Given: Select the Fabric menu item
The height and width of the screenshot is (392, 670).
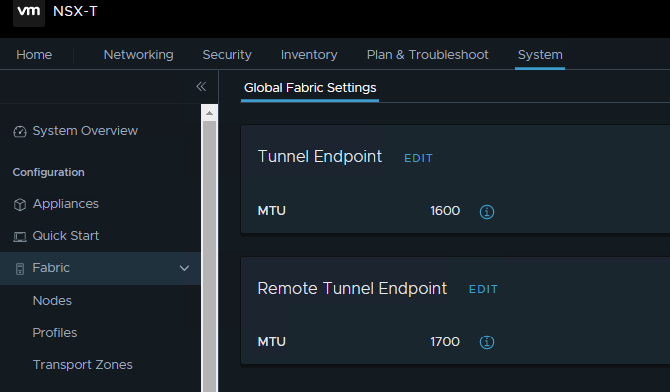Looking at the screenshot, I should (x=100, y=268).
